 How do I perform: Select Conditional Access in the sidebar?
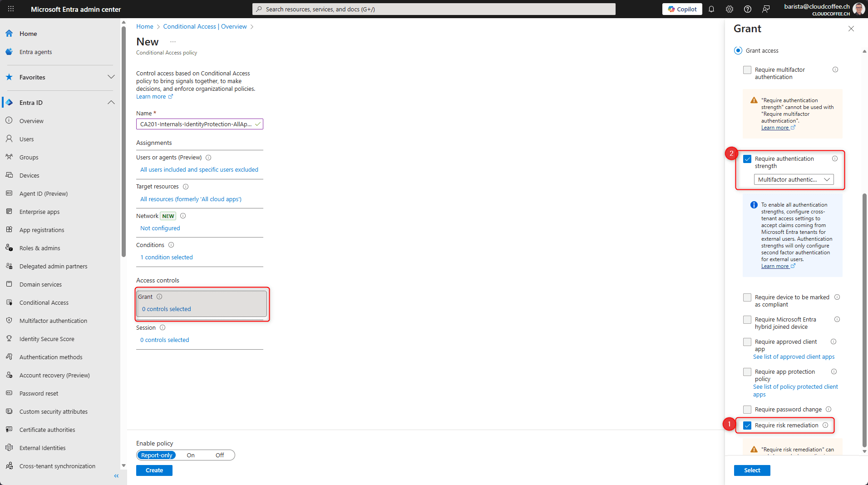pos(44,302)
